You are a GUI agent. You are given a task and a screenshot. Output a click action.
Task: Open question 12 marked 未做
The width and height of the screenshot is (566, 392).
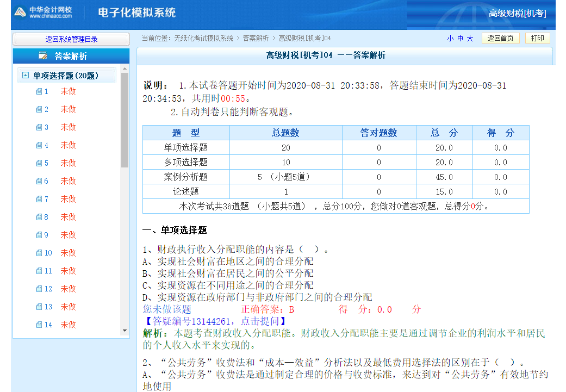[68, 289]
